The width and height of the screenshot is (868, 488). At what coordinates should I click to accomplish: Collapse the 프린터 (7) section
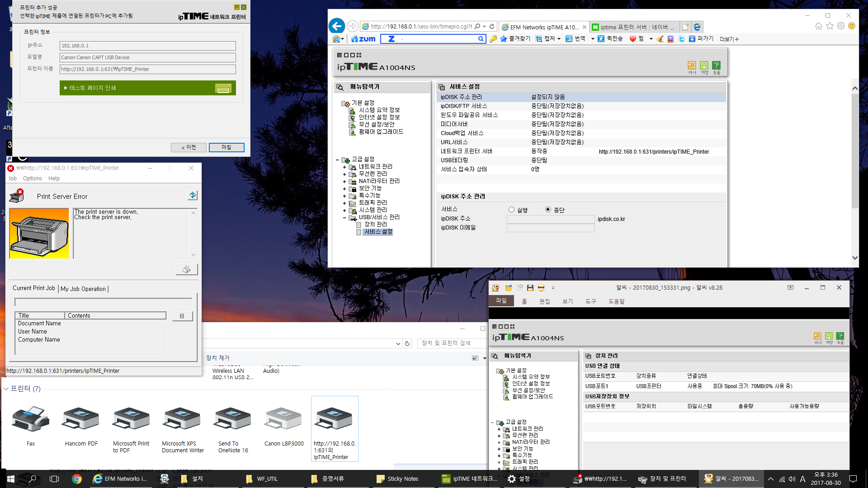6,389
